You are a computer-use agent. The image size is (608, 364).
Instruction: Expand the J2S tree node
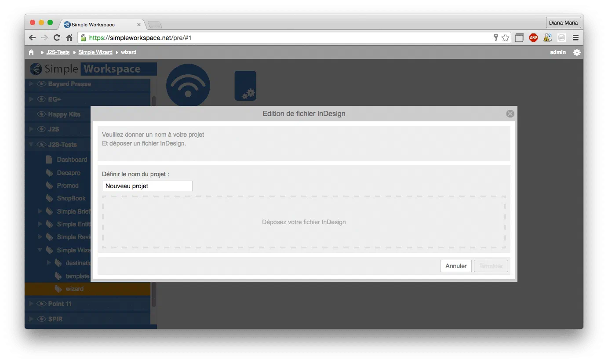(31, 129)
